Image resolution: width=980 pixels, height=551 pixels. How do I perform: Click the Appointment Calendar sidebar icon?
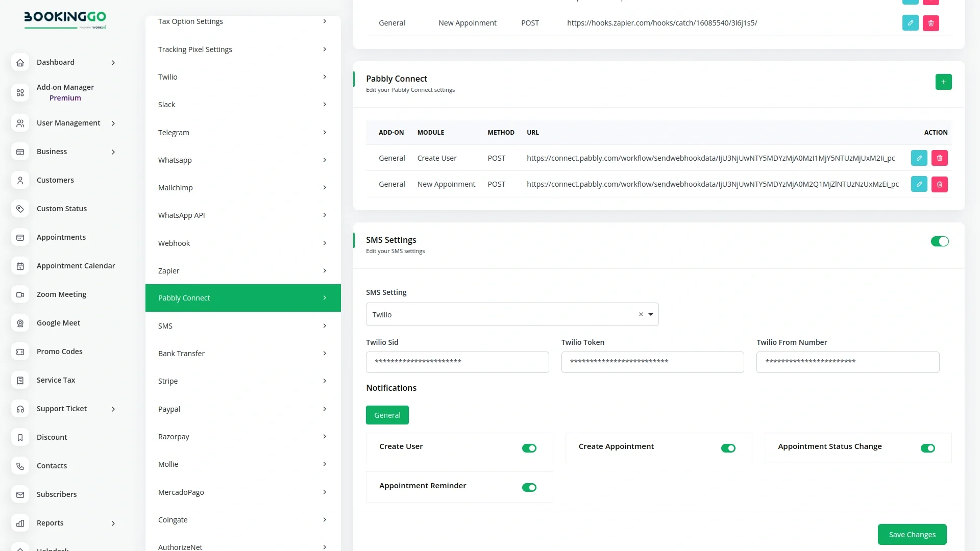coord(20,266)
